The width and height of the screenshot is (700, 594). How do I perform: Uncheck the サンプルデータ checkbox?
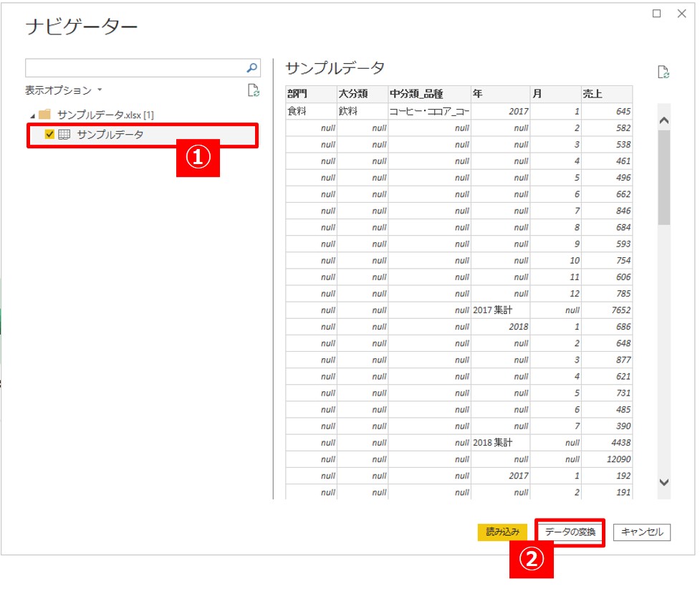tap(49, 134)
